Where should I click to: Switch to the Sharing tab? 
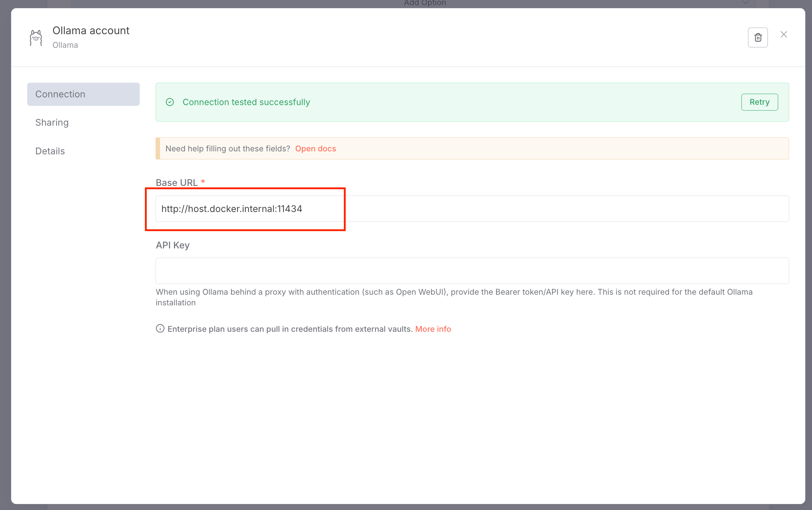pos(52,122)
